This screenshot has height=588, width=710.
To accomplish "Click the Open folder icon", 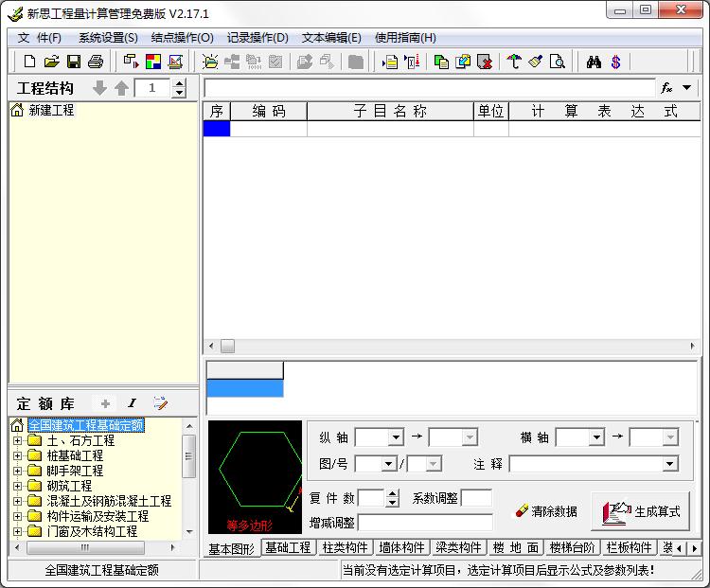I will click(51, 62).
